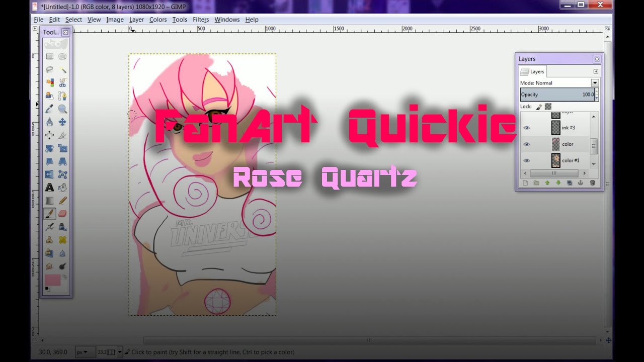
Task: Duplicate the current layer button
Action: [x=570, y=183]
